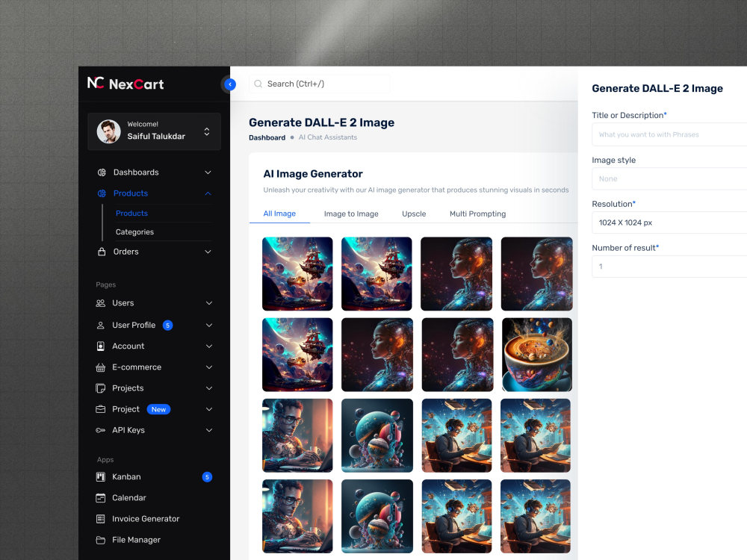The height and width of the screenshot is (560, 747).
Task: Collapse the sidebar with the blue arrow button
Action: tap(230, 84)
